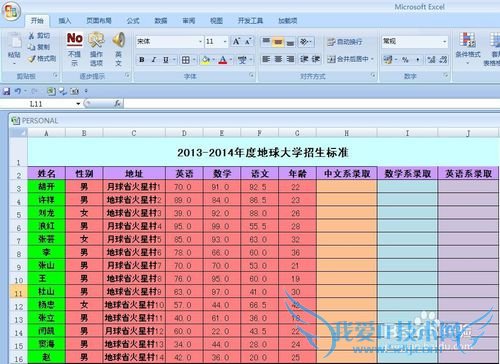Select column header C

tap(134, 133)
